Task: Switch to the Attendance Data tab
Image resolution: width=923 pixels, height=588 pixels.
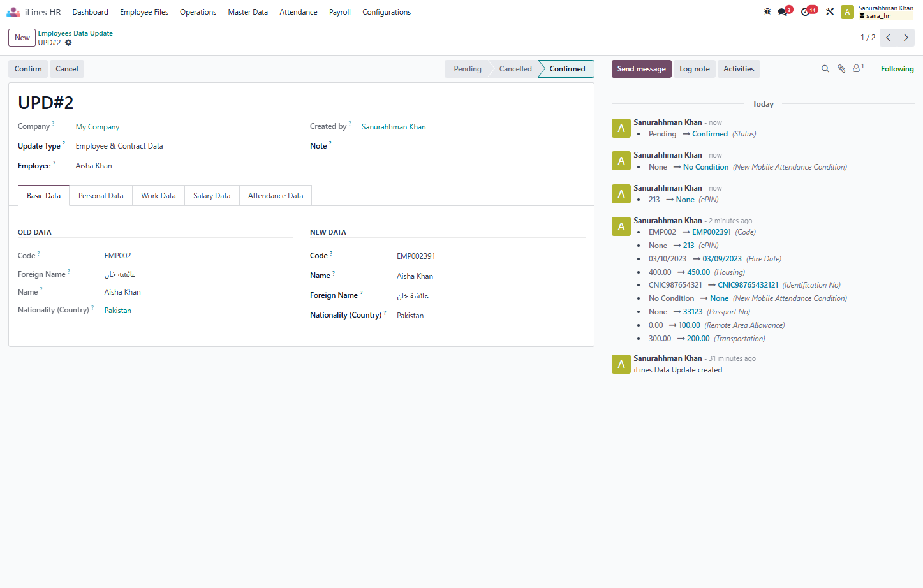Action: (x=276, y=196)
